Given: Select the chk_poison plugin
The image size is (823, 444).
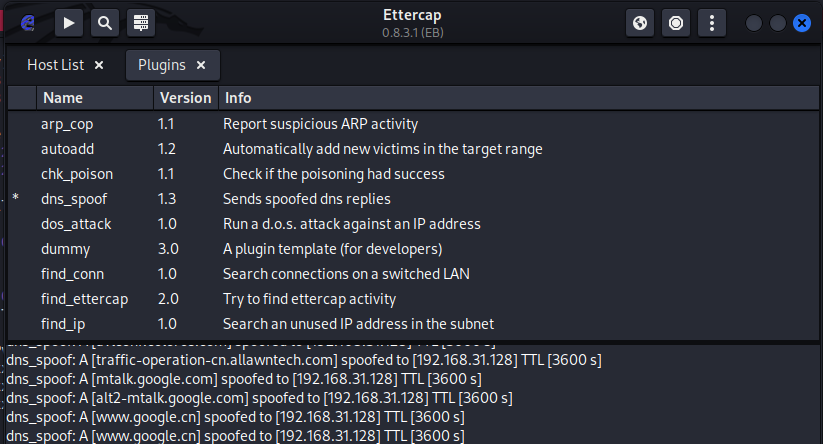Looking at the screenshot, I should [x=413, y=174].
